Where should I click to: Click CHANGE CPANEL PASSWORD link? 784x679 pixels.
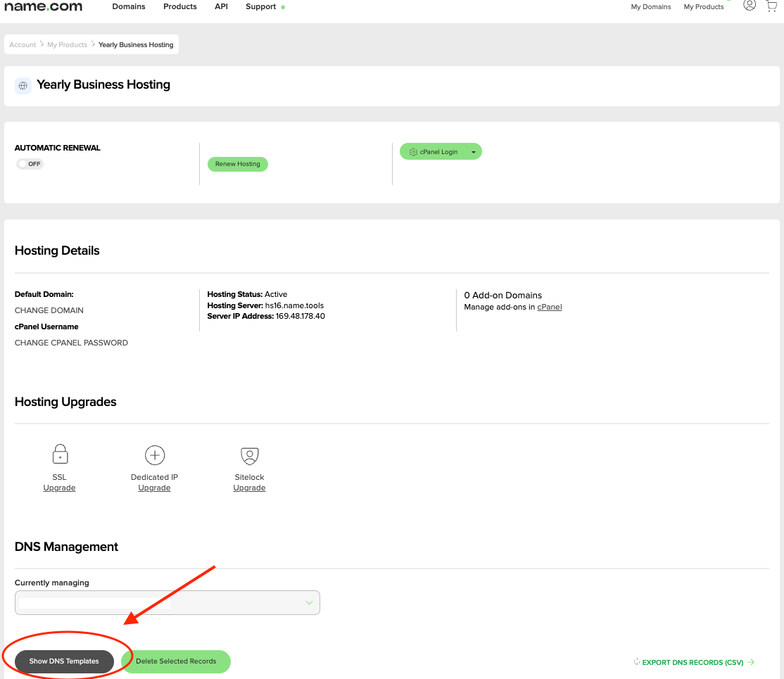coord(71,343)
